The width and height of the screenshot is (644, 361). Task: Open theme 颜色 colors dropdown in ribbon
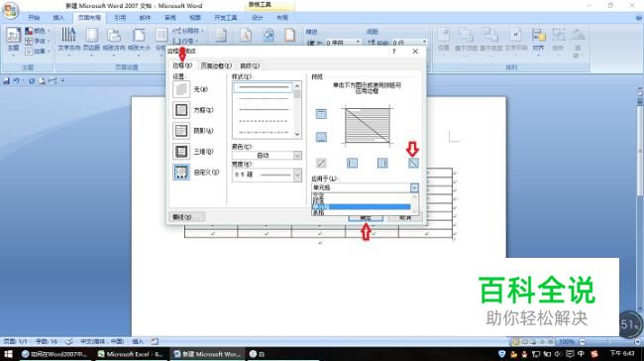click(x=38, y=31)
